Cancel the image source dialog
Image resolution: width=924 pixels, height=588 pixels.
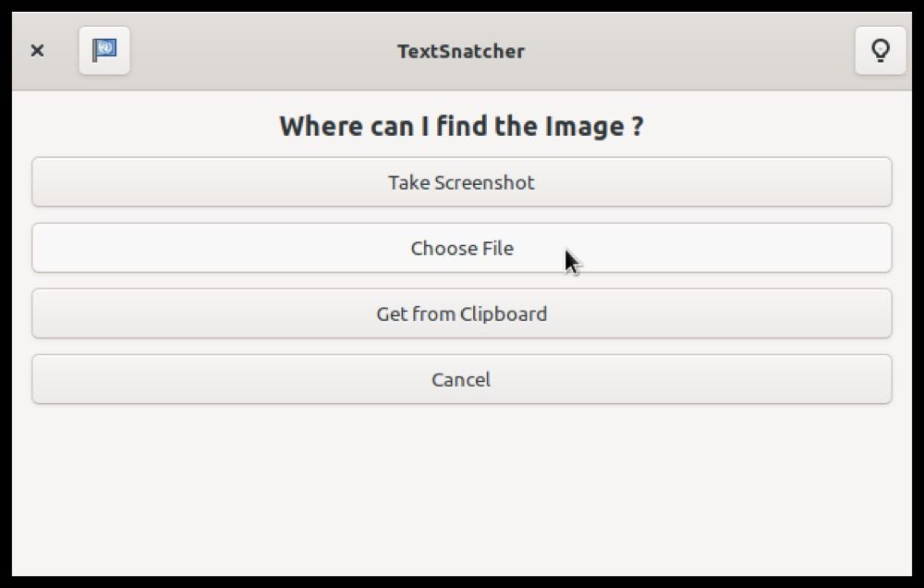pos(461,379)
